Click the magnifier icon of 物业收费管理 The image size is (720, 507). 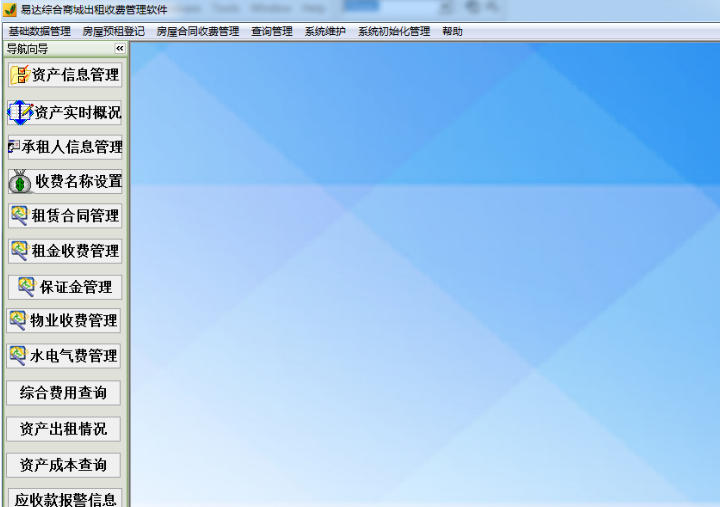[x=17, y=320]
